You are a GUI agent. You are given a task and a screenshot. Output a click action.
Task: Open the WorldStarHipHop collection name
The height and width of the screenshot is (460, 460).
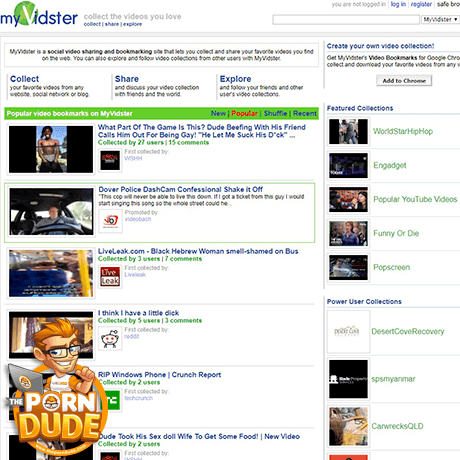[403, 131]
